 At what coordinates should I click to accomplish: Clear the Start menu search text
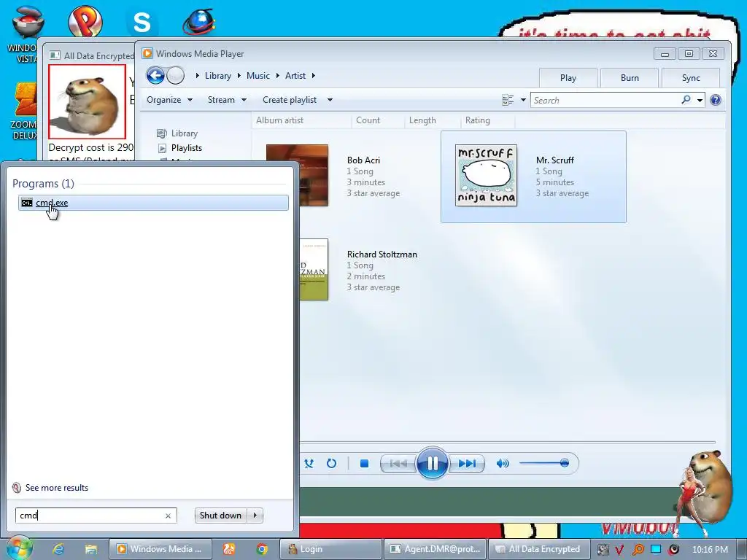[168, 516]
